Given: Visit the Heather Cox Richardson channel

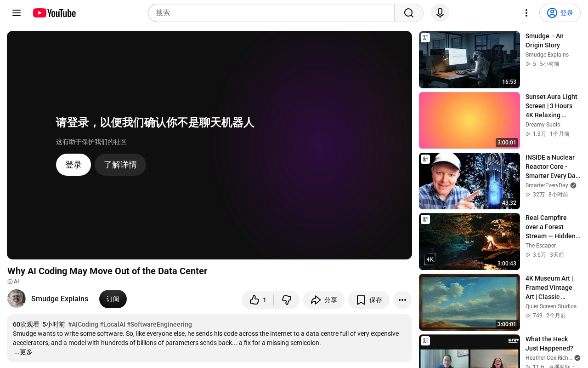Looking at the screenshot, I should 548,358.
